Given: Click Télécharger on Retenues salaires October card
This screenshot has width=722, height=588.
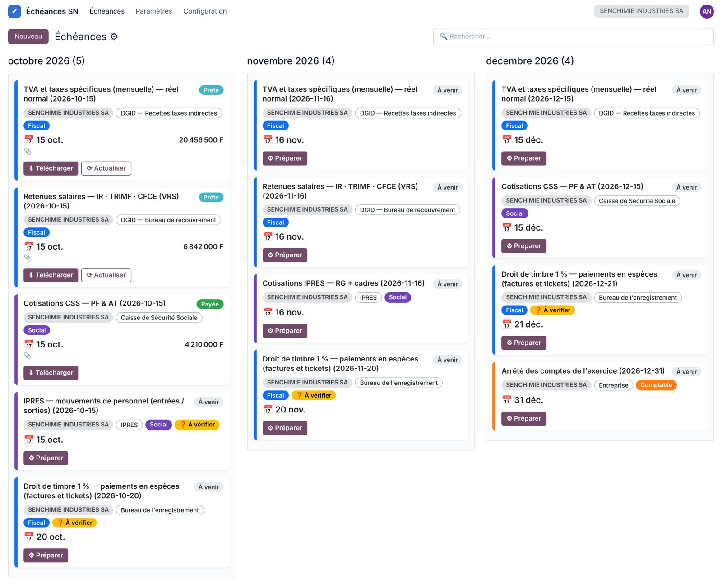Looking at the screenshot, I should coord(51,275).
